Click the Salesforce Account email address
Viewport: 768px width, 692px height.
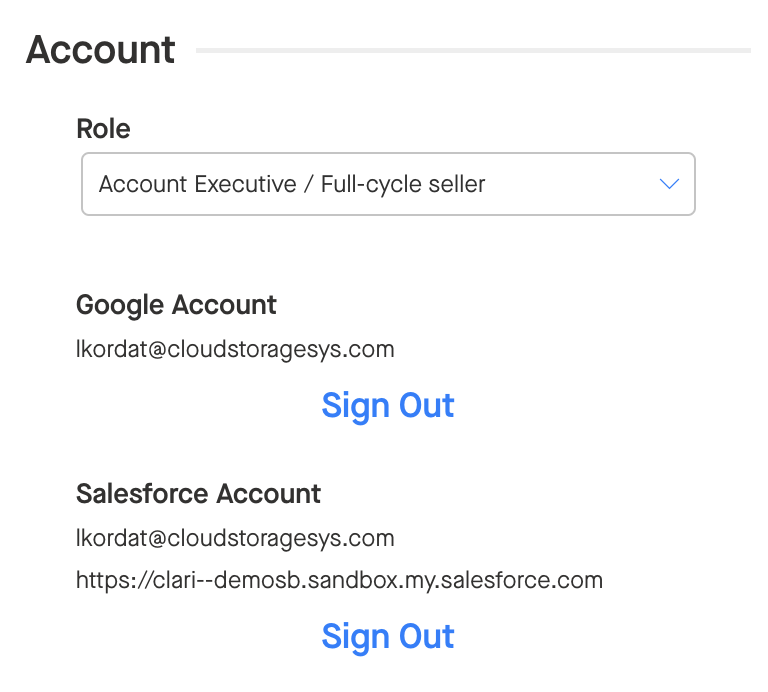pos(235,538)
